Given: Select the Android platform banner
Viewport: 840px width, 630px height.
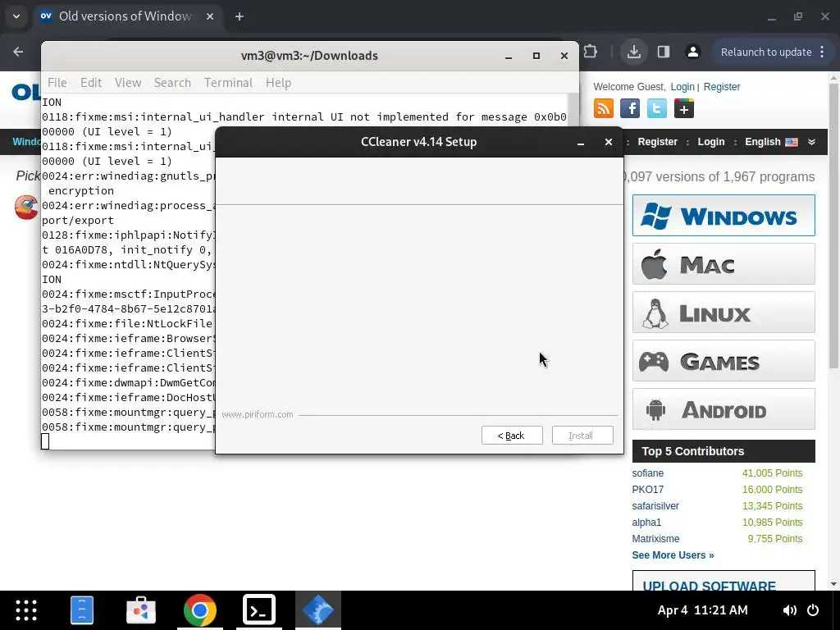Looking at the screenshot, I should (x=724, y=409).
